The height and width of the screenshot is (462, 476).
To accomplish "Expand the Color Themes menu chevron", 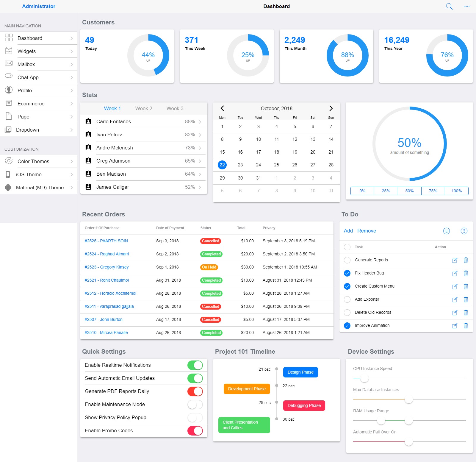I will 71,161.
